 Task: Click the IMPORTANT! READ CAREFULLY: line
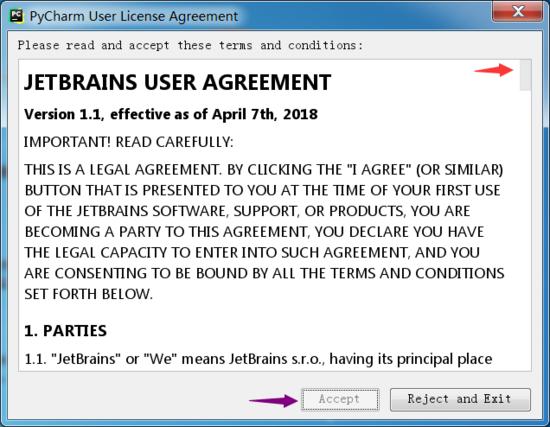point(128,142)
